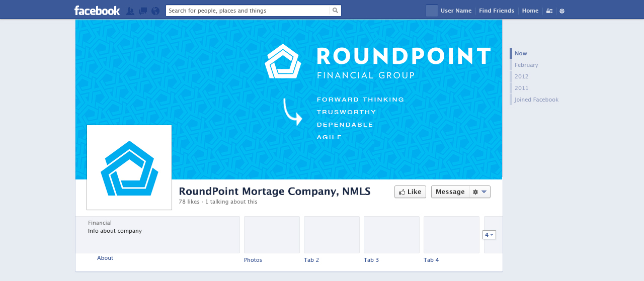Open the About link
The width and height of the screenshot is (644, 281).
click(105, 258)
